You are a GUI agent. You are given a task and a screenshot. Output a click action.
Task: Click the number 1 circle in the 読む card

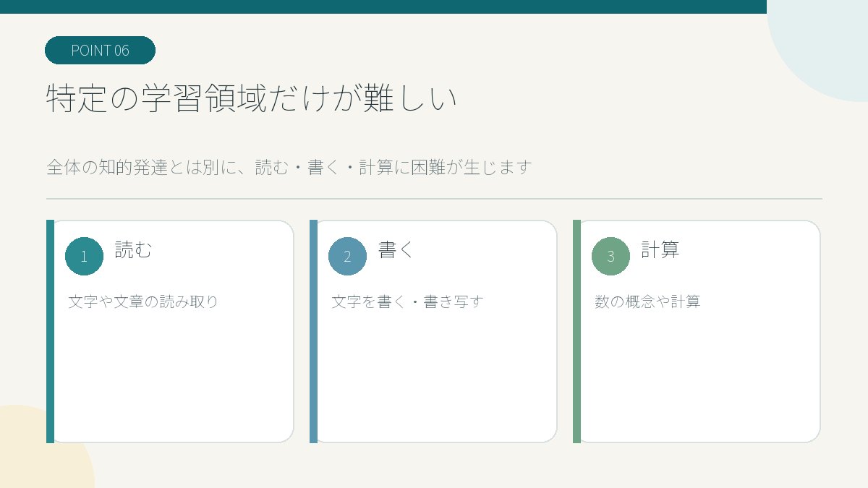coord(84,256)
